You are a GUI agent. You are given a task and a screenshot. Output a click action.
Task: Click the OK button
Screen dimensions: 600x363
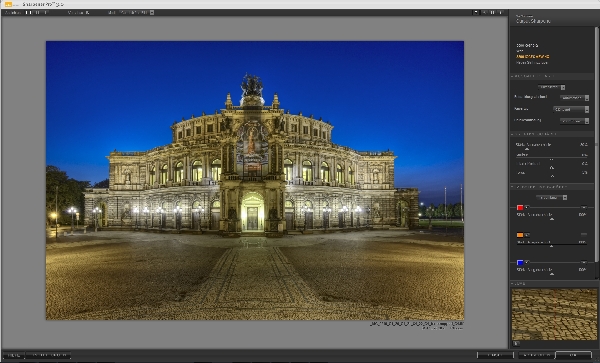pos(573,355)
